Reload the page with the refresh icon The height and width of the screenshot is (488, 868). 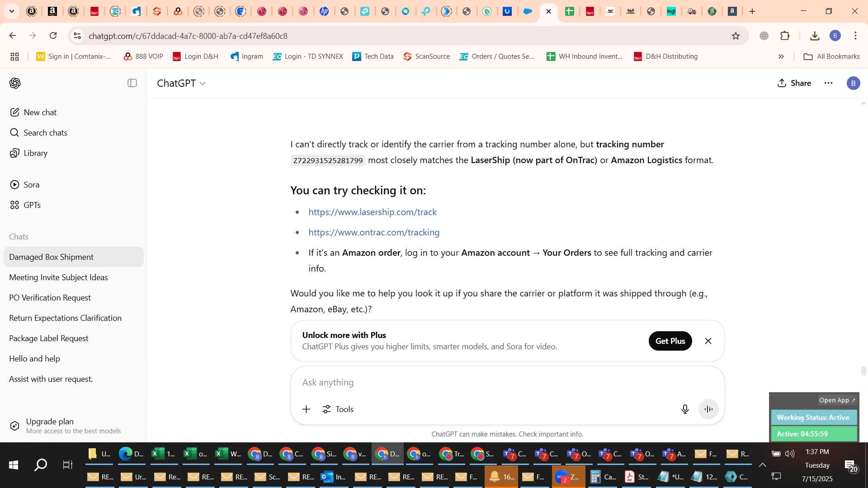click(x=53, y=36)
